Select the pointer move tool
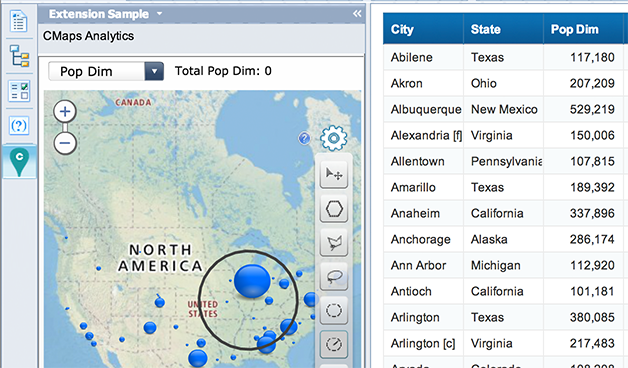The image size is (628, 368). tap(334, 174)
